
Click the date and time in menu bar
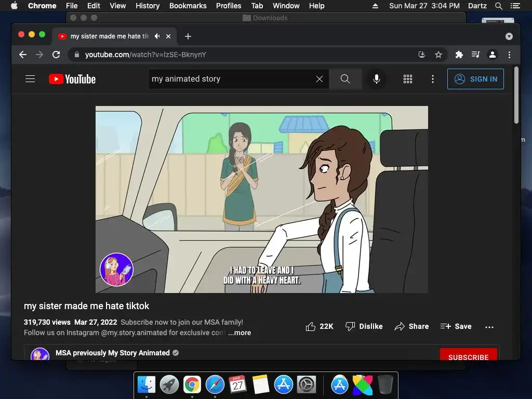[424, 6]
